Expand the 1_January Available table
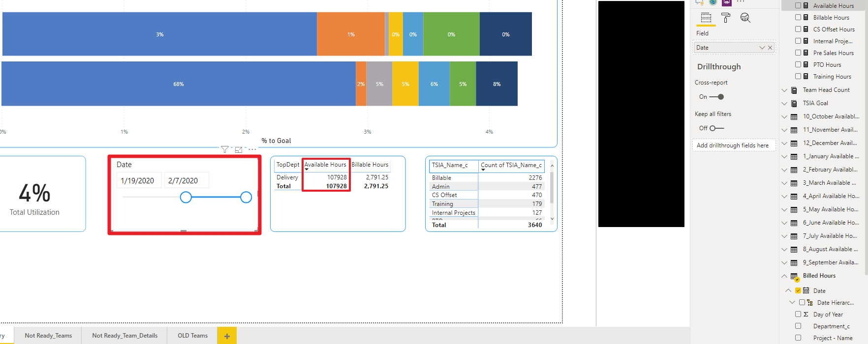This screenshot has height=344, width=868. click(x=784, y=157)
